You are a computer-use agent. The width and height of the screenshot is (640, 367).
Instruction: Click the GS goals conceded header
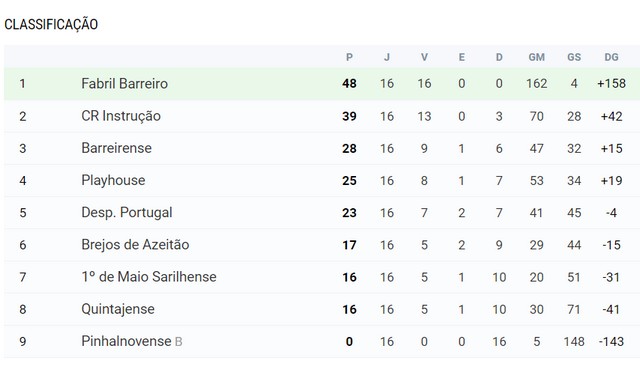click(574, 57)
